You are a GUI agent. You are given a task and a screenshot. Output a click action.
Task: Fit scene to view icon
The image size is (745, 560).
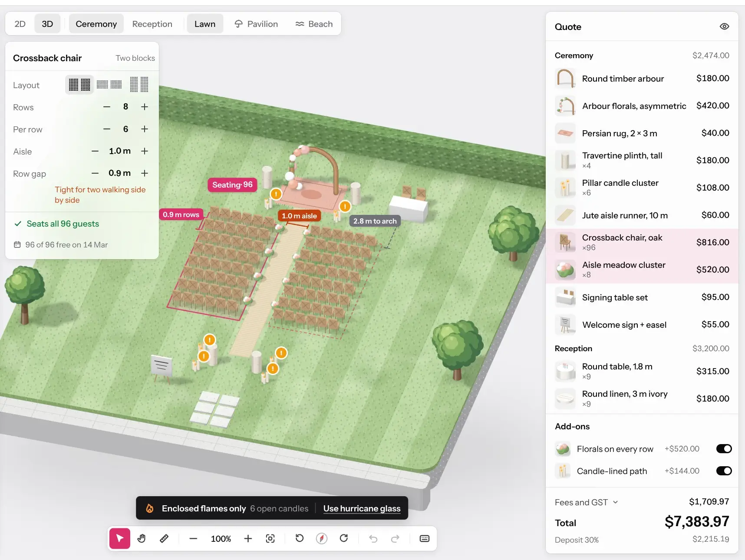[x=270, y=539]
